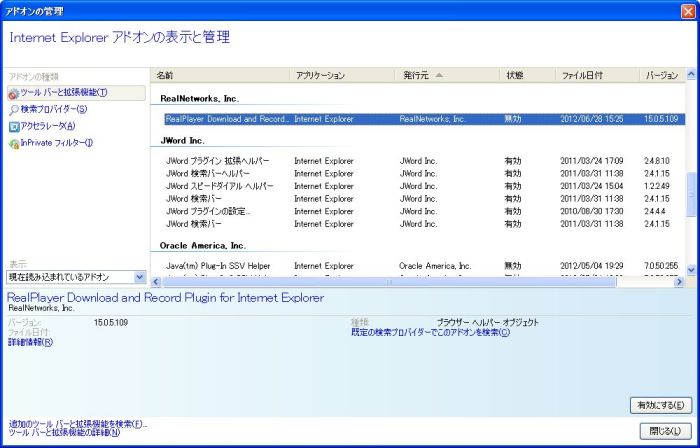Viewport: 700px width, 448px height.
Task: Select the InPrivate フィルター icon
Action: (14, 143)
